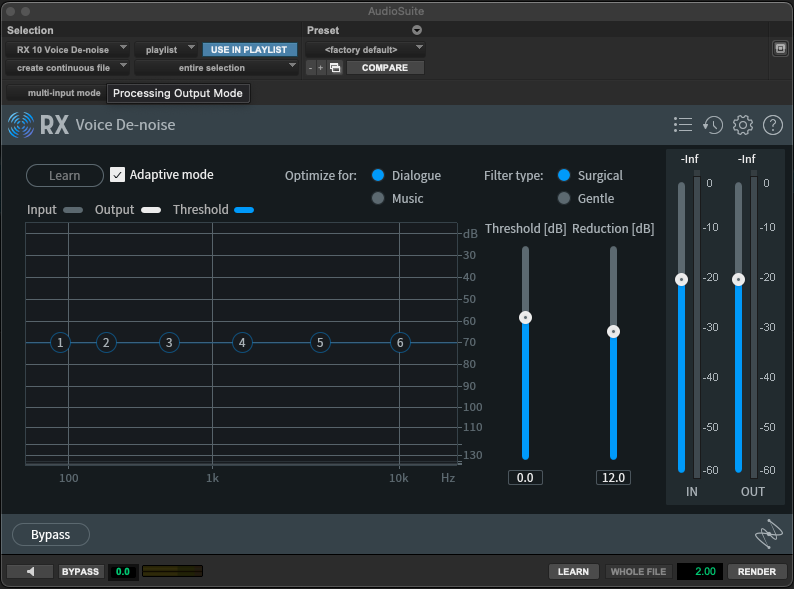Toggle the Adaptive mode checkbox
794x589 pixels.
click(x=117, y=175)
